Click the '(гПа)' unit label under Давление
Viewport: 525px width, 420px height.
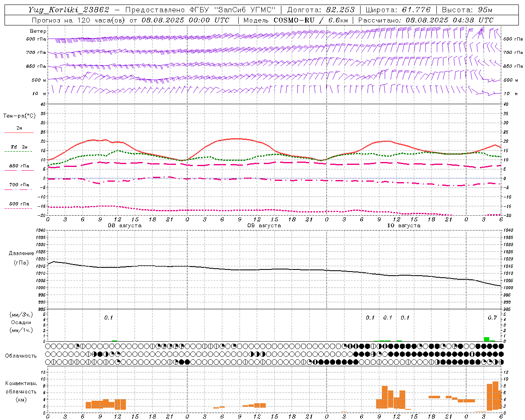pos(21,263)
